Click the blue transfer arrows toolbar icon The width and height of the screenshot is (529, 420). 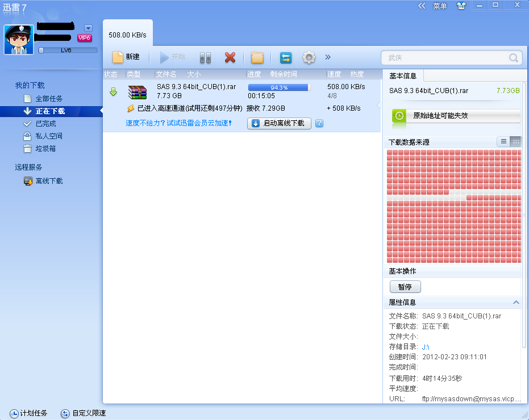click(285, 58)
